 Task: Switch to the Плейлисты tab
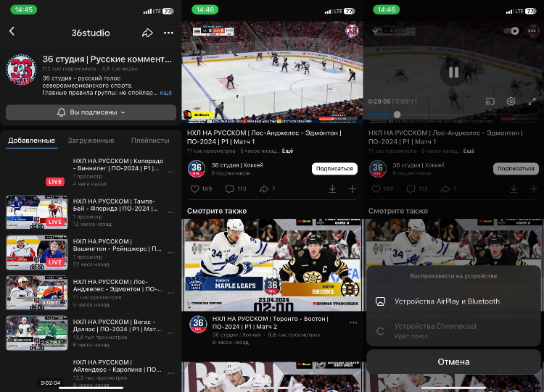tap(150, 141)
